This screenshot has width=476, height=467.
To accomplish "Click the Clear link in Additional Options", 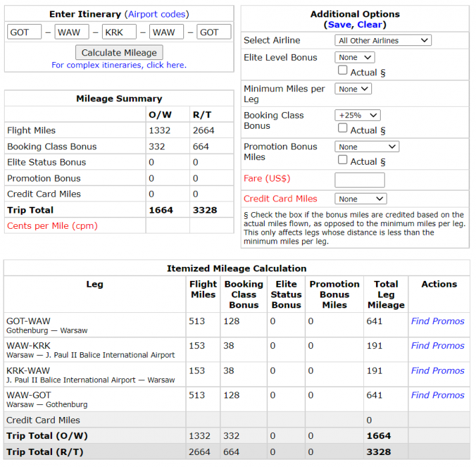I will click(x=370, y=25).
